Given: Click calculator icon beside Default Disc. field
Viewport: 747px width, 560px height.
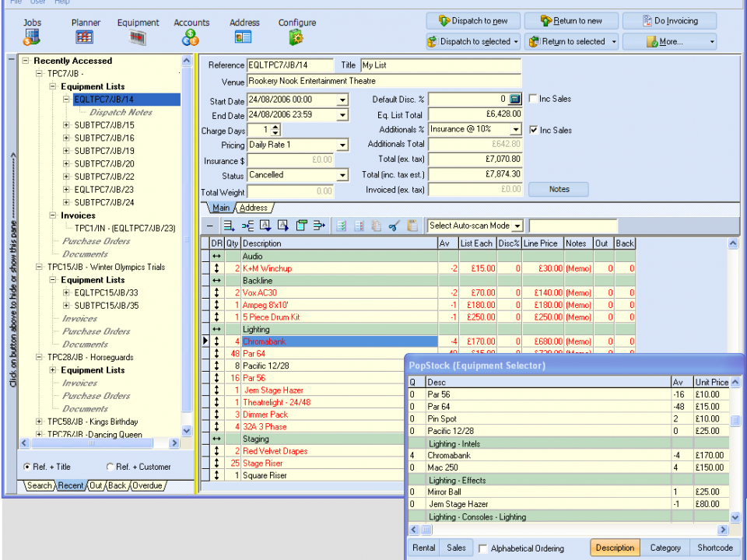Looking at the screenshot, I should (514, 100).
